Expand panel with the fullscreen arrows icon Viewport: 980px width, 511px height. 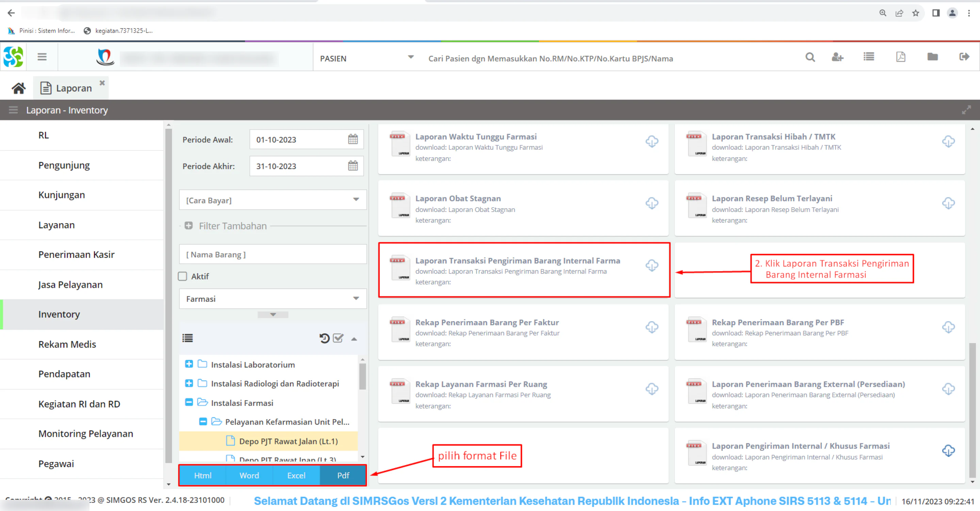click(966, 110)
